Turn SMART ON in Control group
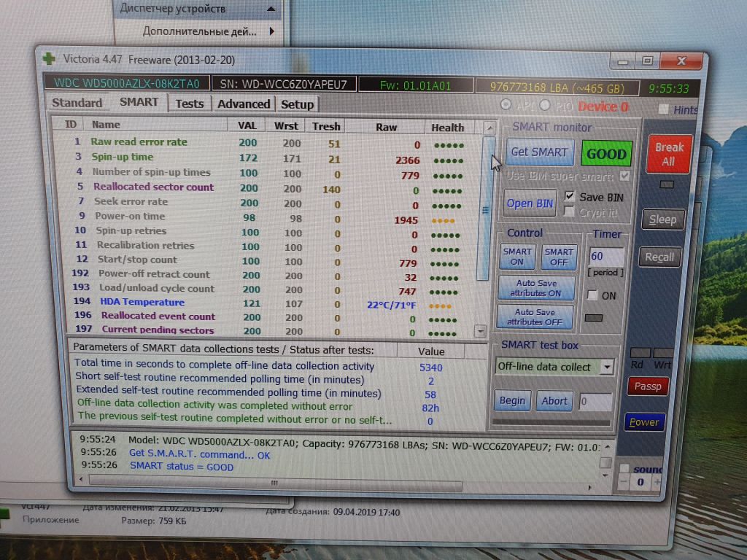This screenshot has width=747, height=560. (x=517, y=257)
